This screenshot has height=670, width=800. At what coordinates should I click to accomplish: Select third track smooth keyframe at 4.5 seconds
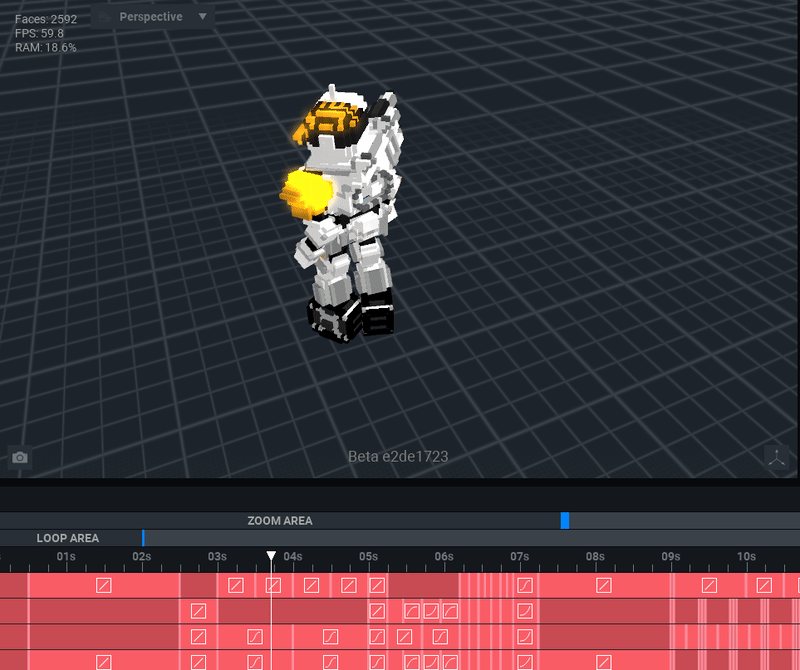click(x=331, y=636)
